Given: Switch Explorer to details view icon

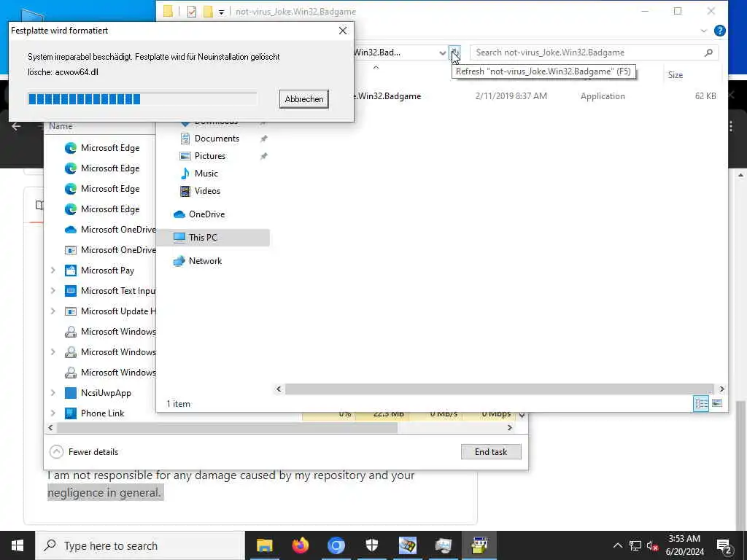Looking at the screenshot, I should [701, 404].
